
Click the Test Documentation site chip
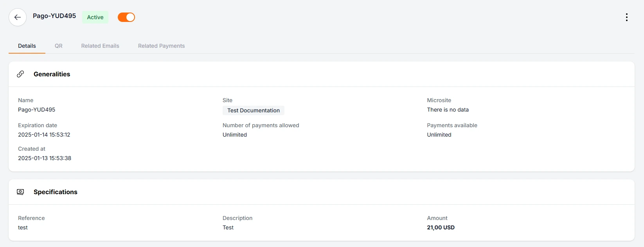pyautogui.click(x=253, y=110)
